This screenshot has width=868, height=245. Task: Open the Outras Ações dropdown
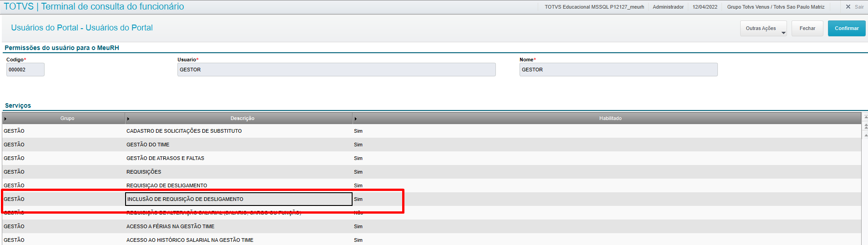[764, 28]
